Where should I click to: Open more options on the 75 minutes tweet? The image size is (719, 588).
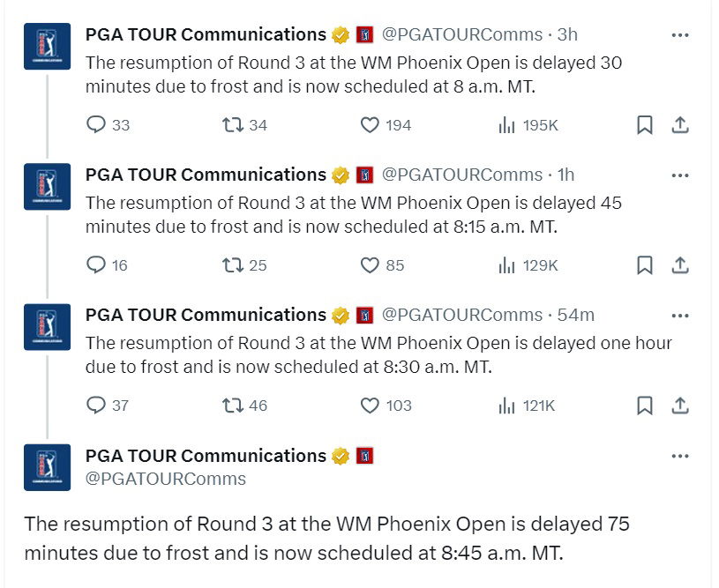[680, 457]
